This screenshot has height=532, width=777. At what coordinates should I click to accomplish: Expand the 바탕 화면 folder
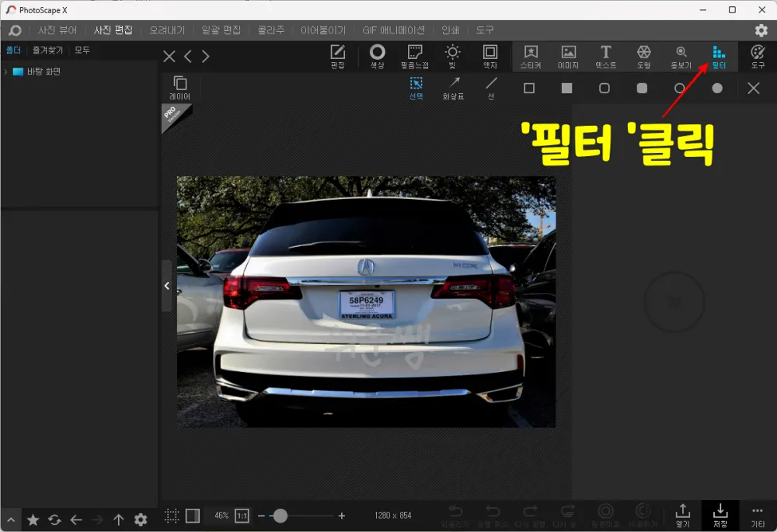9,71
